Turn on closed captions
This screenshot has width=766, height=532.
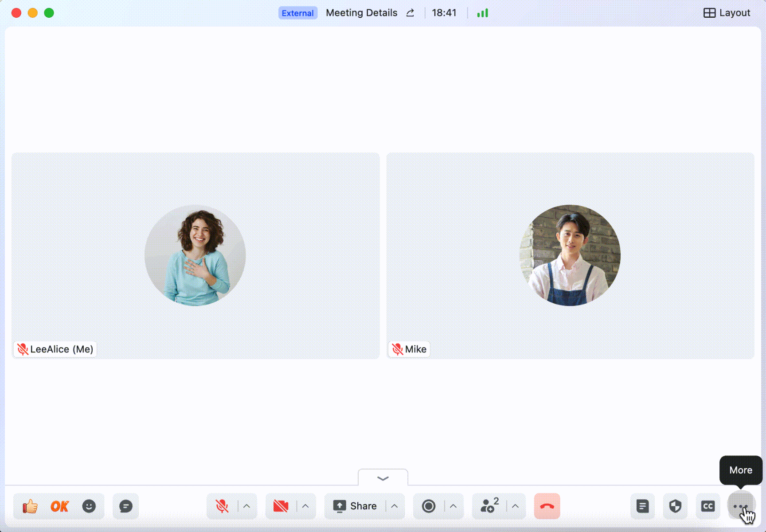[708, 506]
